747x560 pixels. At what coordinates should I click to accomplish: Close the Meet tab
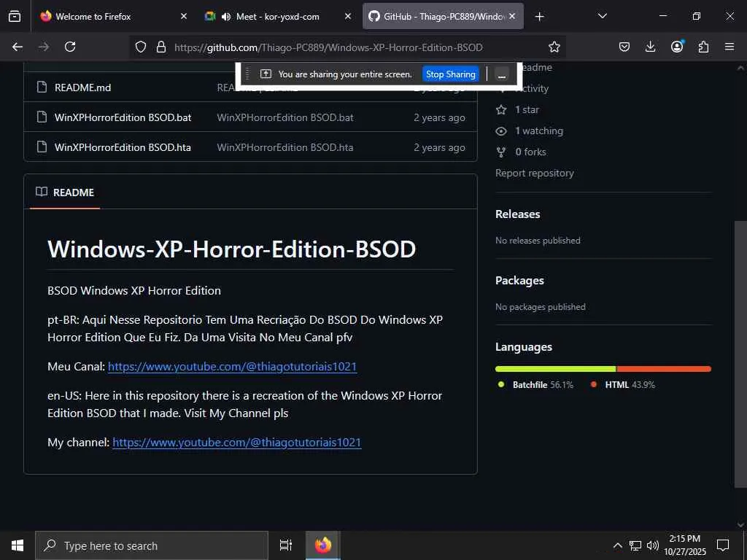[x=348, y=16]
